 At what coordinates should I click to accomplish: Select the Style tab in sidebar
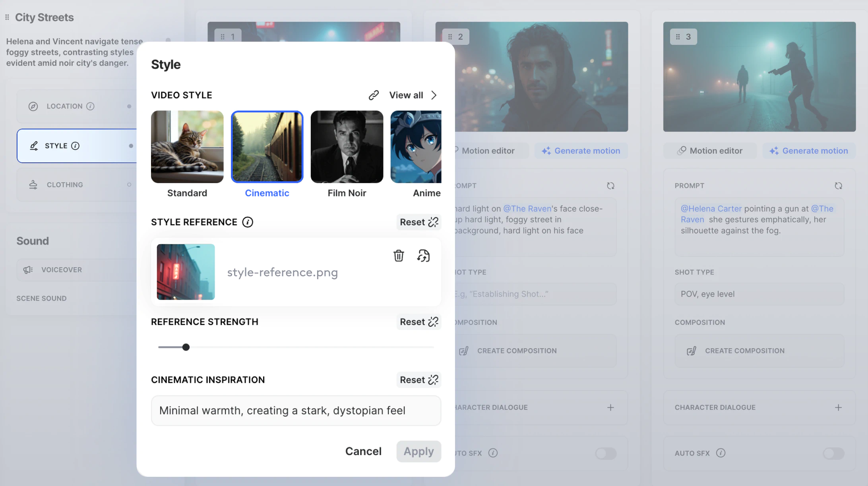point(77,146)
